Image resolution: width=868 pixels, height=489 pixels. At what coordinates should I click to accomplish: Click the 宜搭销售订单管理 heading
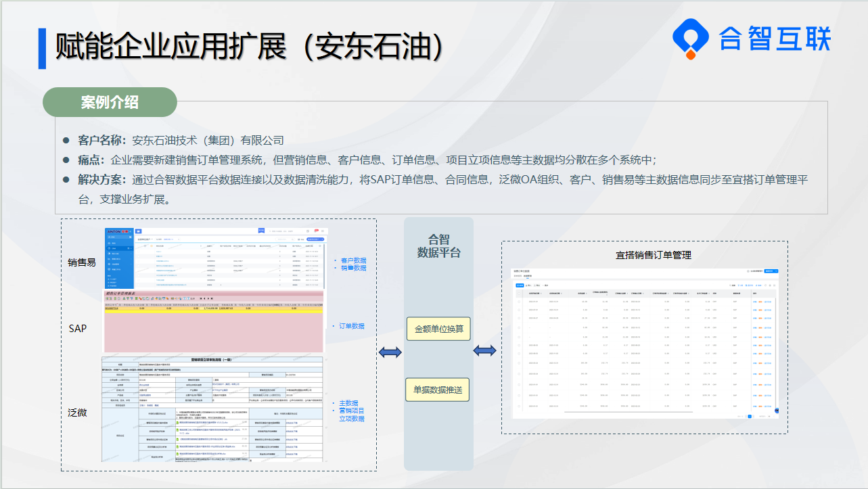pos(653,255)
